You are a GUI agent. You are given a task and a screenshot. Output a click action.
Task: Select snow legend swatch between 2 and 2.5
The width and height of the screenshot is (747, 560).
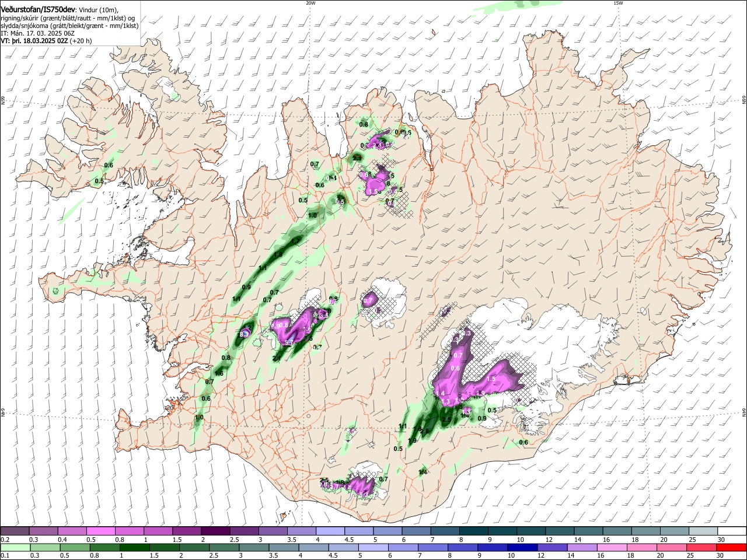[x=215, y=531]
